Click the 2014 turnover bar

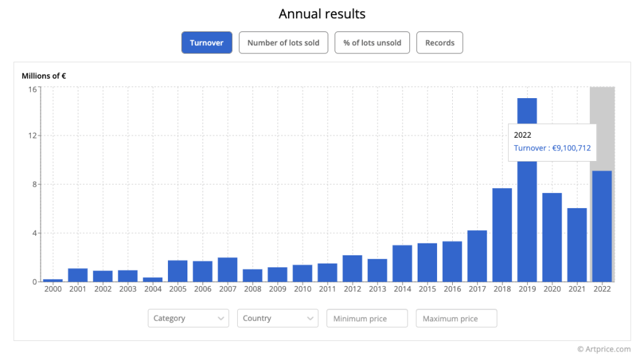tap(402, 264)
